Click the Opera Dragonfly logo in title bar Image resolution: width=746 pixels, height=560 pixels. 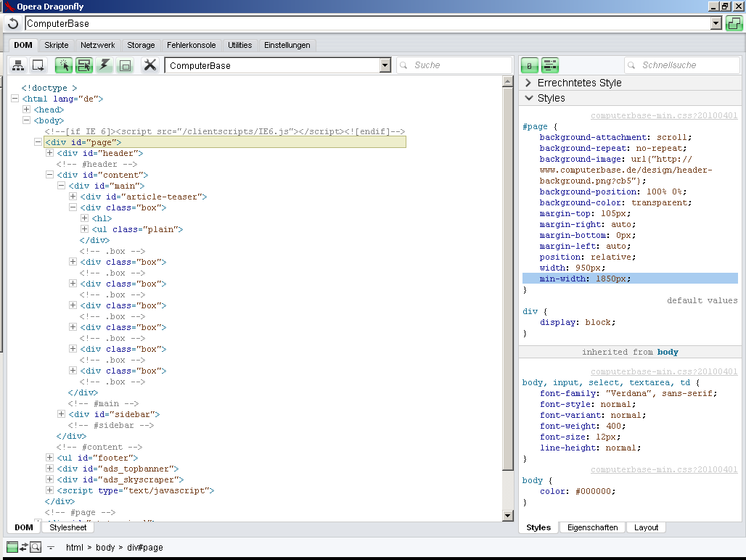(x=9, y=7)
